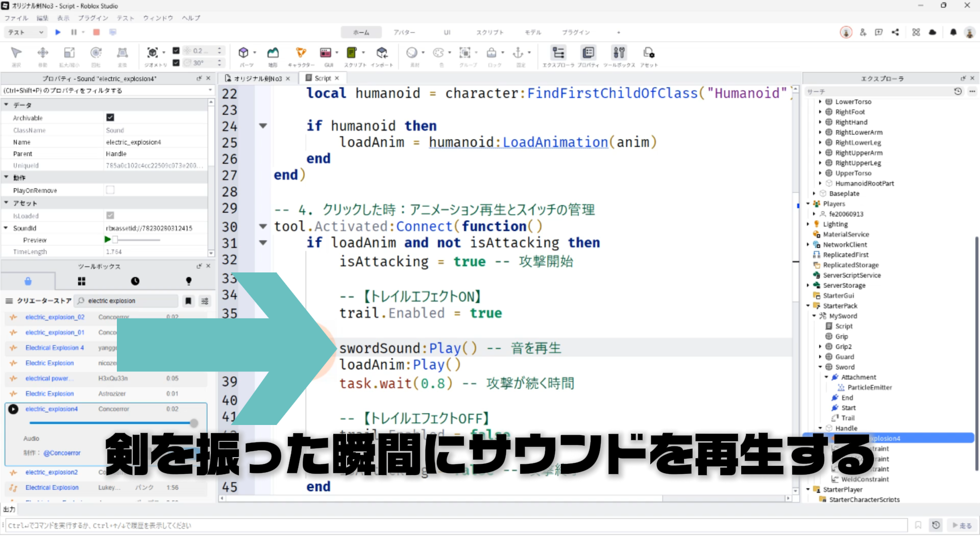Click the red Stop test button

point(96,32)
